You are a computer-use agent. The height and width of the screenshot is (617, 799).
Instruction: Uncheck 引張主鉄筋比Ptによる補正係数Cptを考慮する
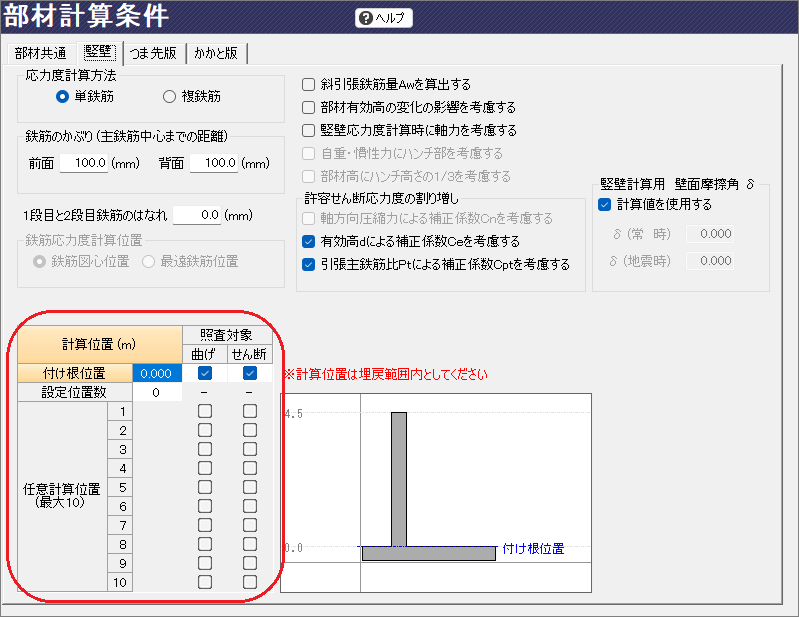click(x=309, y=265)
